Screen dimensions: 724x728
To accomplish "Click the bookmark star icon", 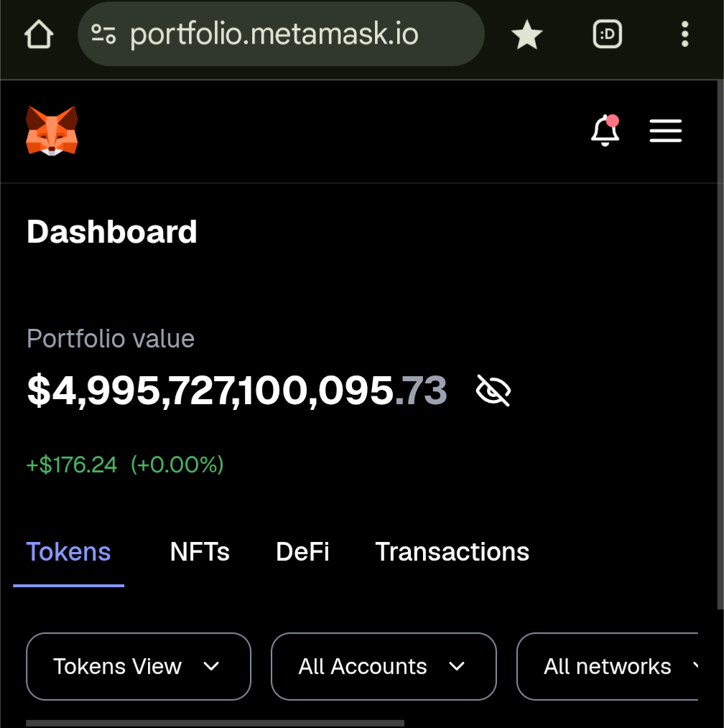I will pos(526,34).
